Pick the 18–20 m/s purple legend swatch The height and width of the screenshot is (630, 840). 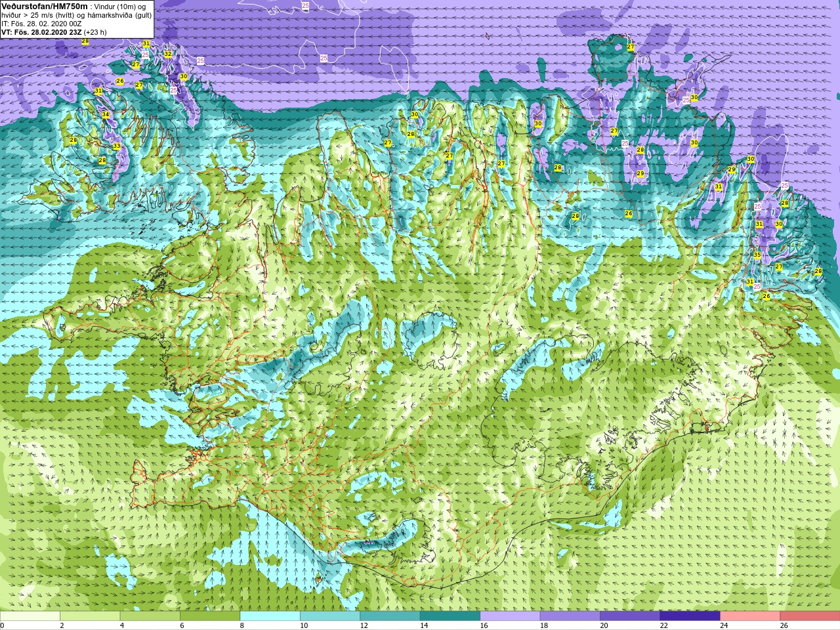[x=570, y=617]
